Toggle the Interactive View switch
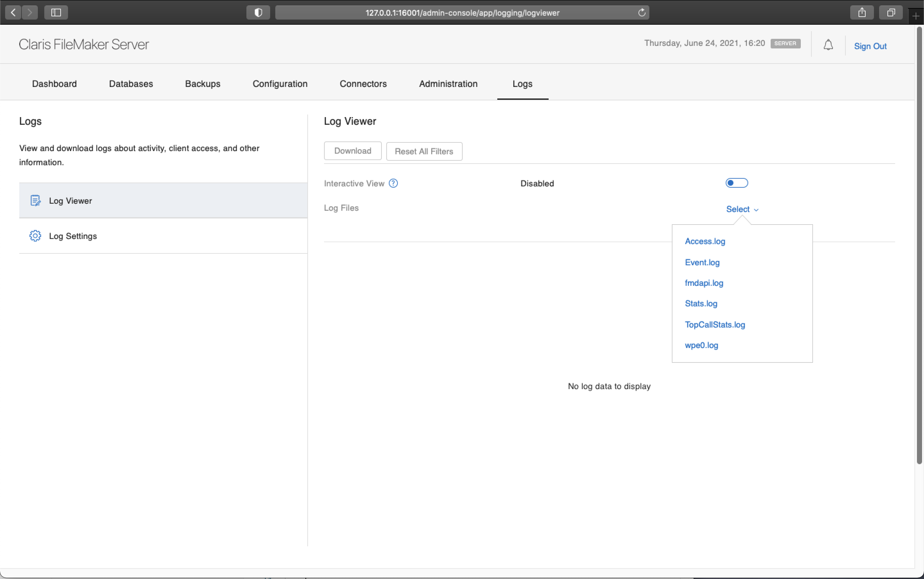This screenshot has width=924, height=579. point(736,183)
